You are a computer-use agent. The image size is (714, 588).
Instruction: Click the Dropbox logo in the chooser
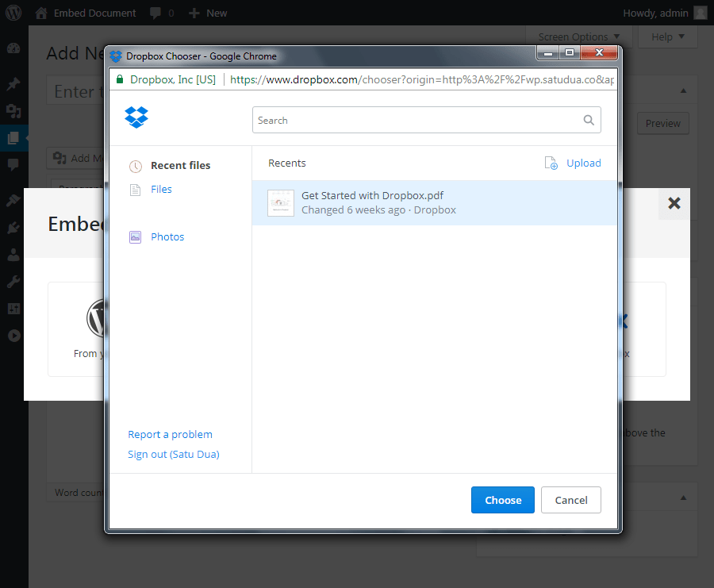coord(136,117)
